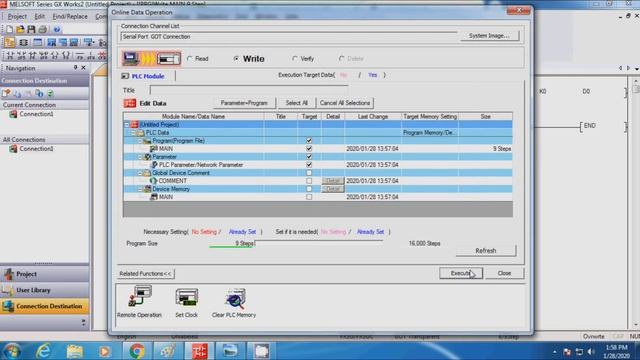
Task: Click the Target Memory Setting column header
Action: click(430, 116)
